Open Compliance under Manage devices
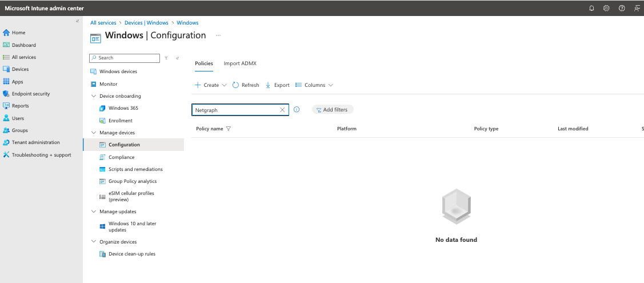Image resolution: width=644 pixels, height=283 pixels. click(x=121, y=157)
